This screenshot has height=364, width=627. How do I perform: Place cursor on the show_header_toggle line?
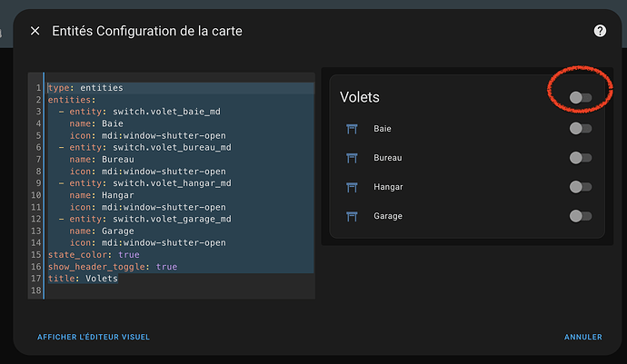[113, 267]
